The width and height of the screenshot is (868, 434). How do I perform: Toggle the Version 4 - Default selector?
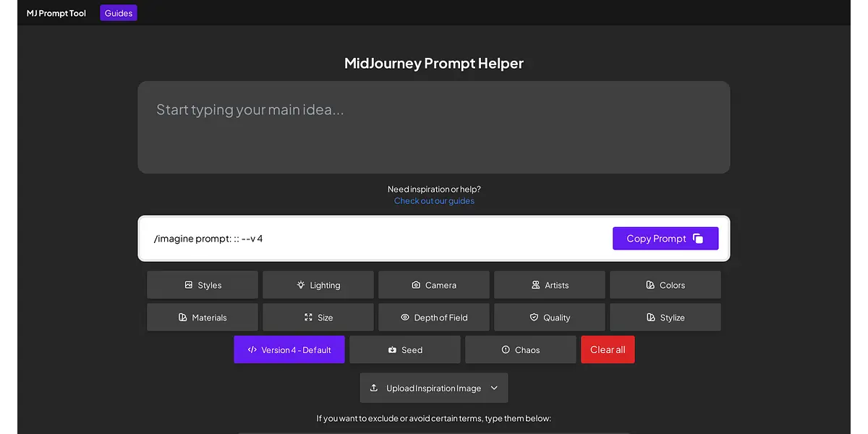[289, 350]
